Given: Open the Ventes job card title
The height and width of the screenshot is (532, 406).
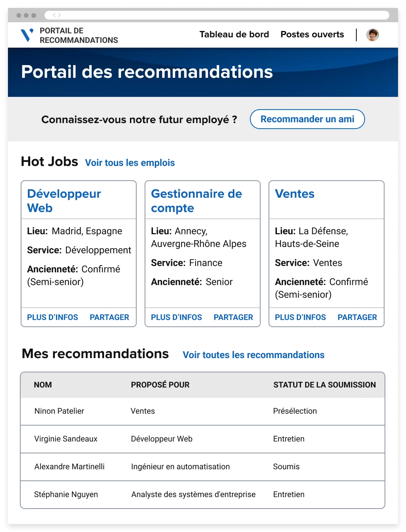Looking at the screenshot, I should pos(294,194).
